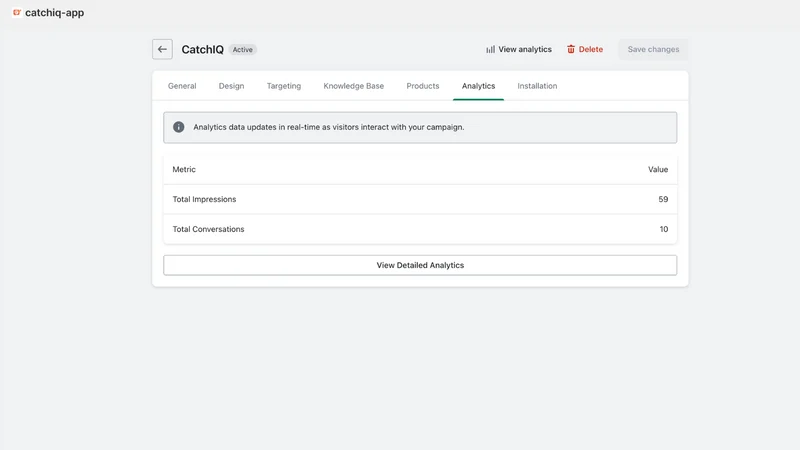Image resolution: width=800 pixels, height=450 pixels.
Task: Click the Total Impressions row label
Action: point(204,199)
